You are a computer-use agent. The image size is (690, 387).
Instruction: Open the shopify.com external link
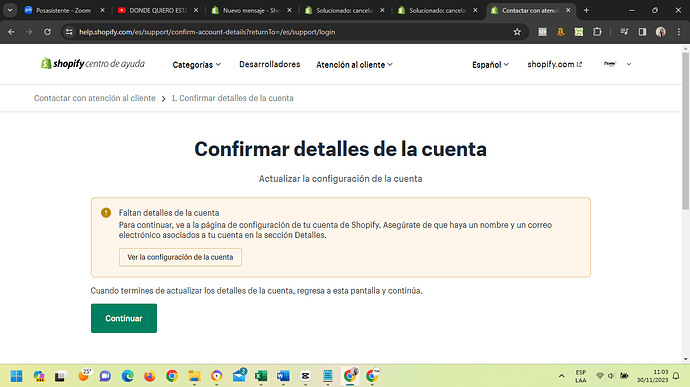coord(554,64)
